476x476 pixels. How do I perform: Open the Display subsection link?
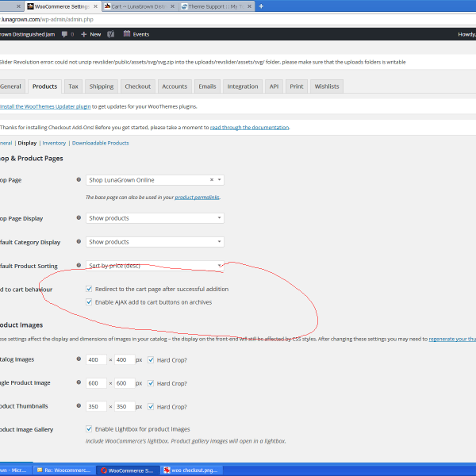point(27,143)
